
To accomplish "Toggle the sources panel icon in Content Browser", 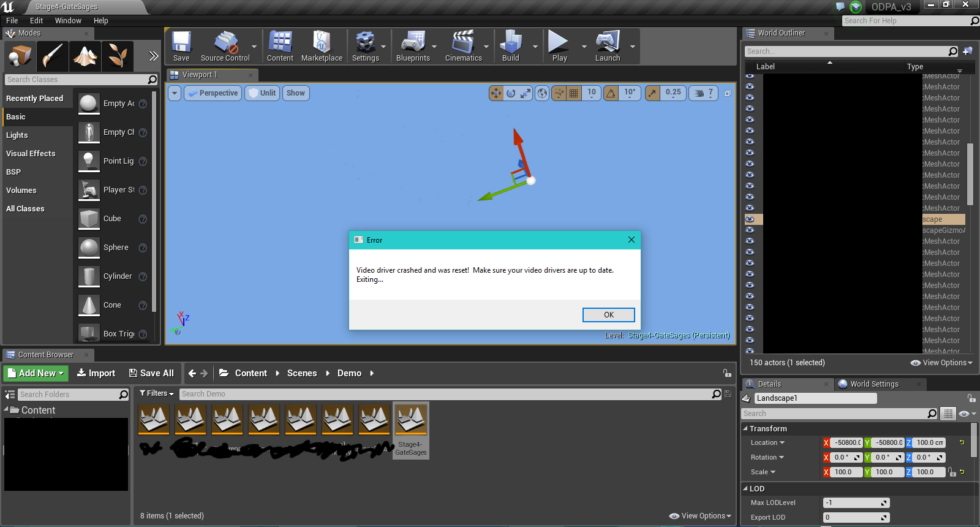I will [10, 395].
